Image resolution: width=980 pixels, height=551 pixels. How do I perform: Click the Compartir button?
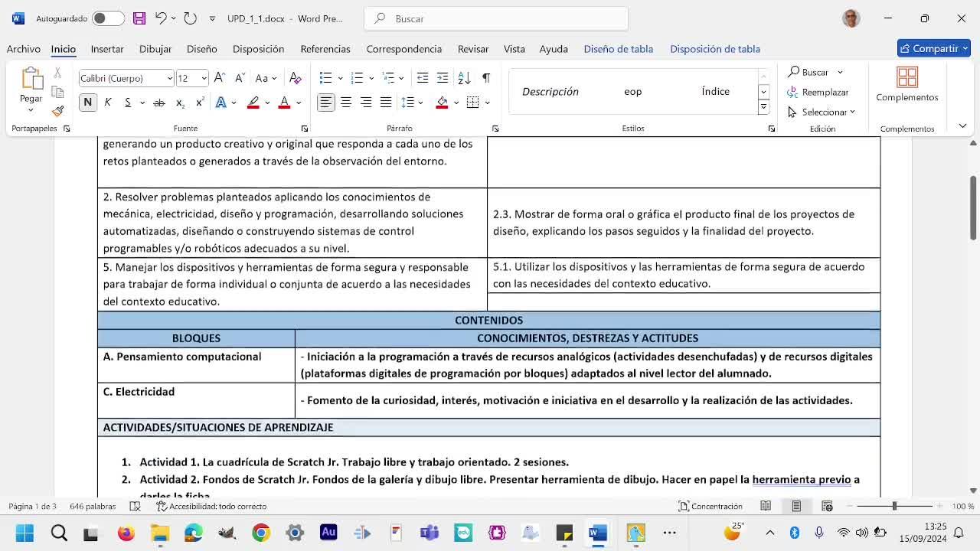934,48
